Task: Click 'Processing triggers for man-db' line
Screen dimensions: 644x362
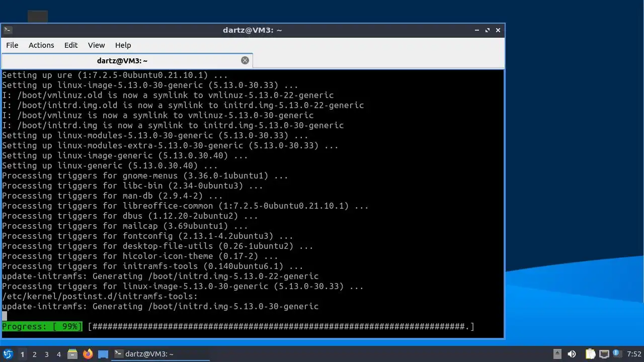Action: click(x=112, y=196)
